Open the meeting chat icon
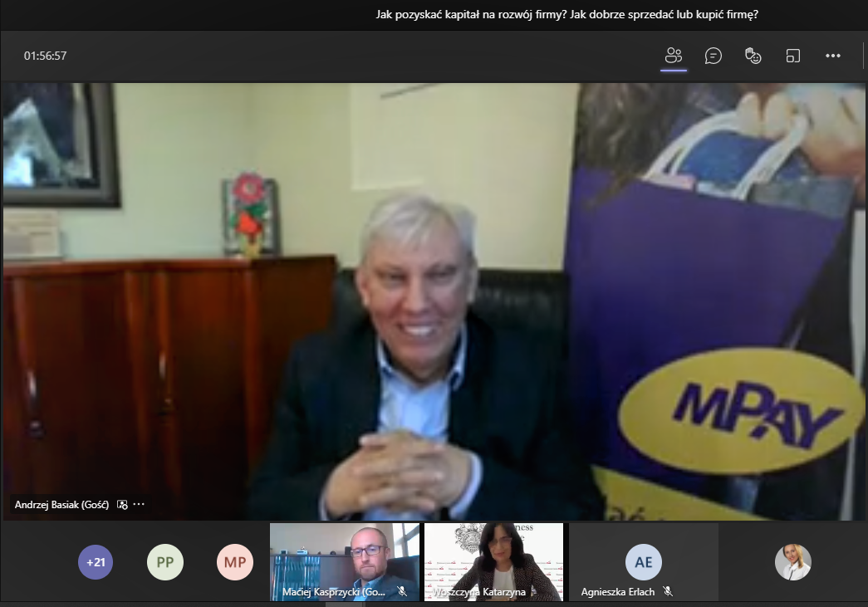The width and height of the screenshot is (868, 607). click(x=713, y=56)
